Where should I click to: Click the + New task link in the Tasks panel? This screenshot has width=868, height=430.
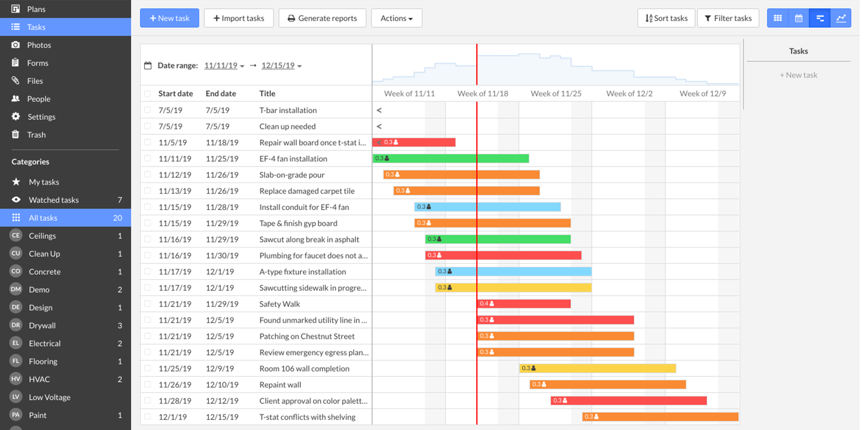point(798,75)
